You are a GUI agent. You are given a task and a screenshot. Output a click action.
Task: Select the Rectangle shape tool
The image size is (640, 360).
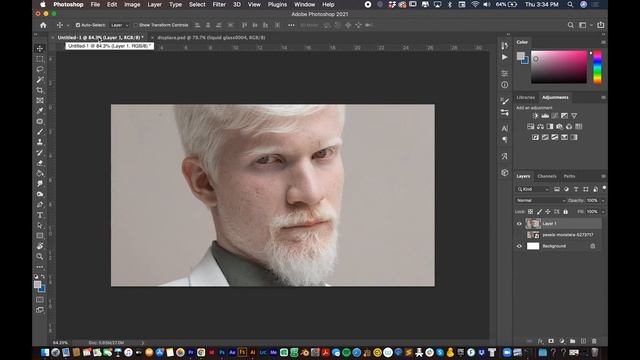40,236
